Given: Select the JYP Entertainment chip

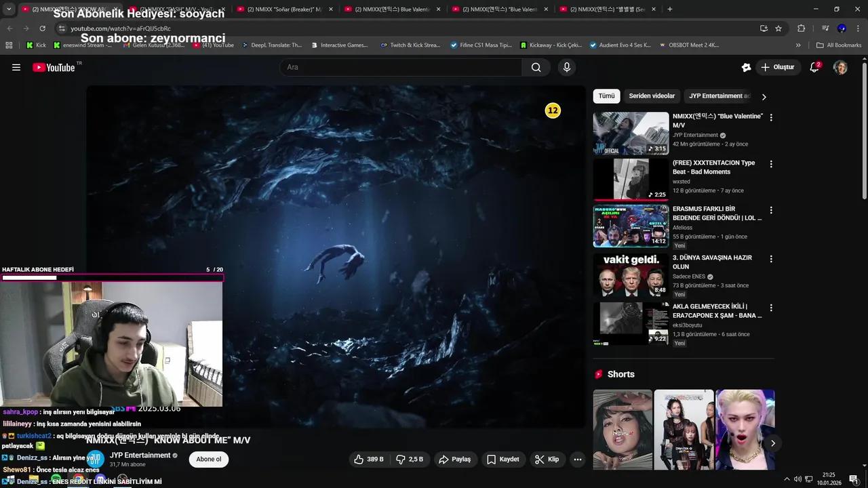Looking at the screenshot, I should coord(719,96).
